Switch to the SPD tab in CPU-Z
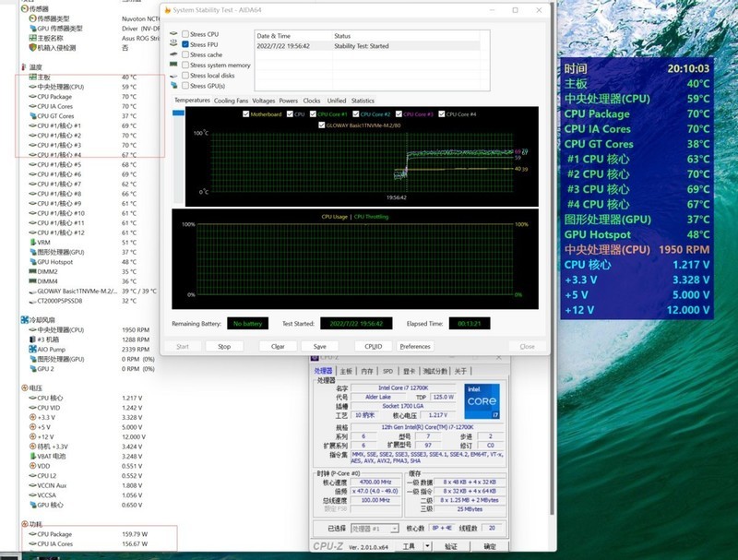This screenshot has height=560, width=738. [x=387, y=370]
